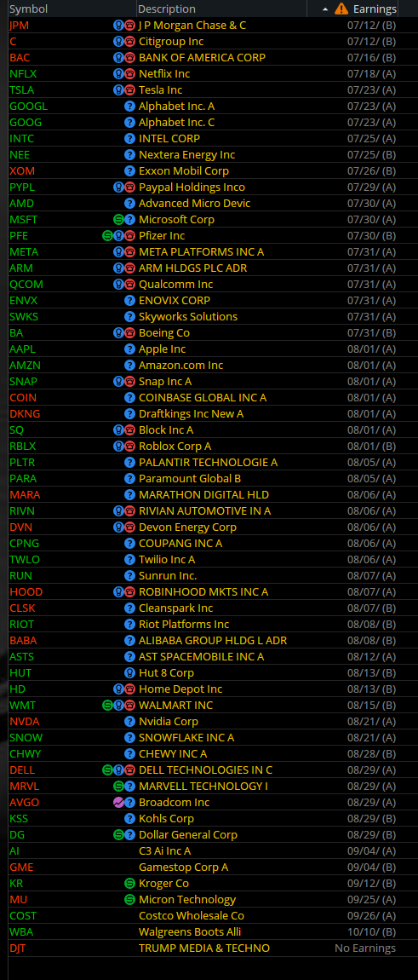Select the MARA symbol
The image size is (418, 980).
[x=25, y=495]
